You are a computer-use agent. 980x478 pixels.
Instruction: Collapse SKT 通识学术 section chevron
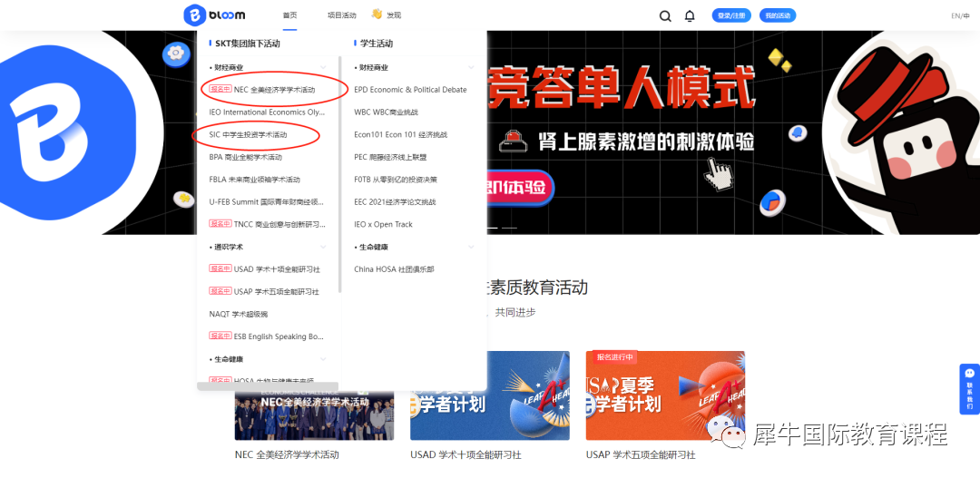[x=323, y=247]
